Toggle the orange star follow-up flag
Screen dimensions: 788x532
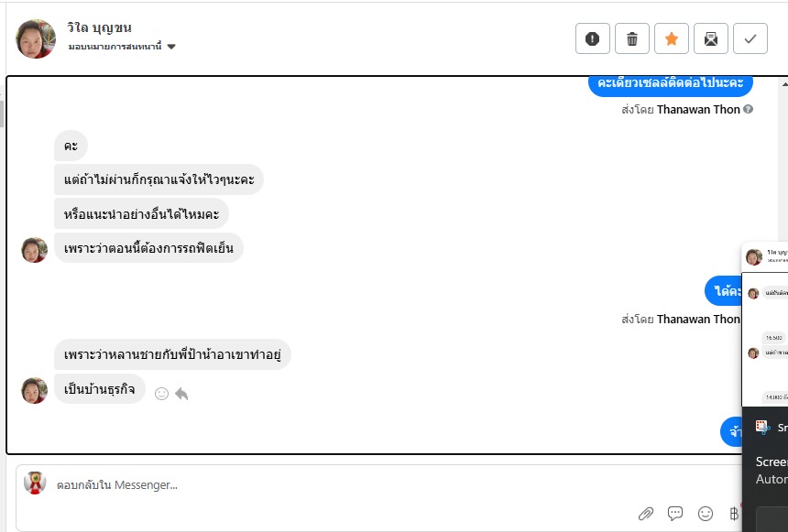[672, 38]
